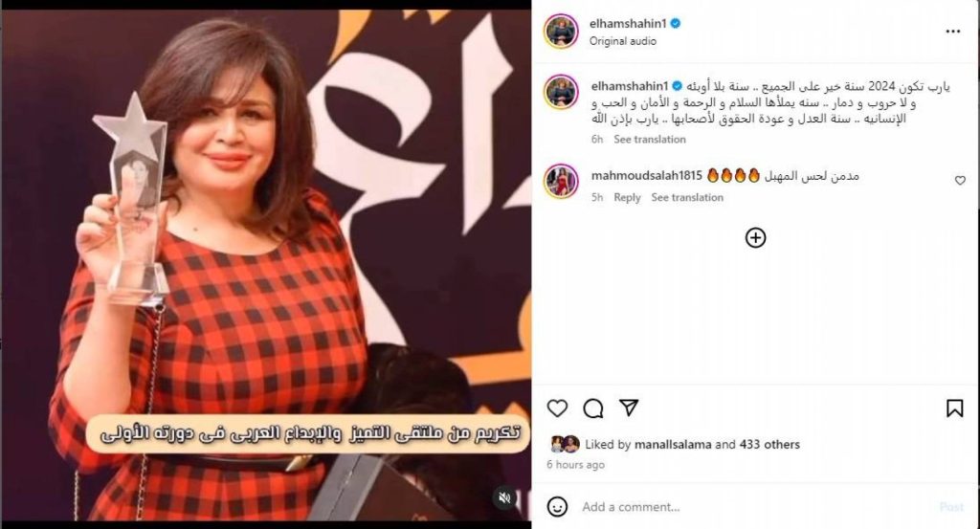
Task: Open elhamshahin1 profile picture in the header
Action: pyautogui.click(x=561, y=32)
